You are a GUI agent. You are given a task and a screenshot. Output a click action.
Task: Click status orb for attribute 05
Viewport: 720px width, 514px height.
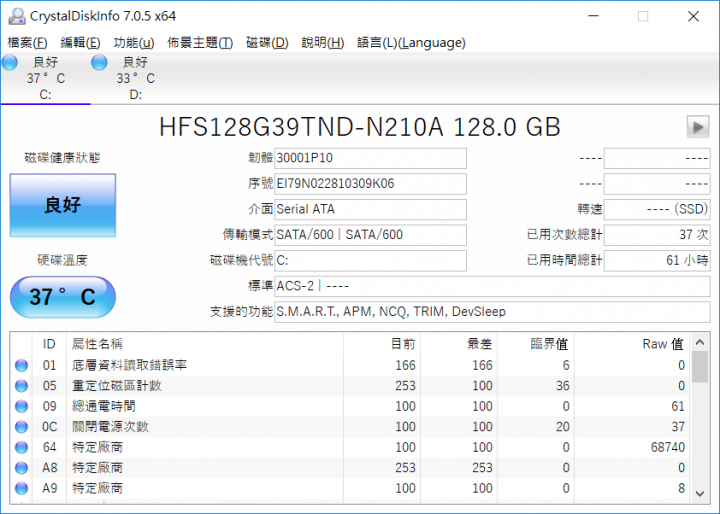(x=21, y=386)
